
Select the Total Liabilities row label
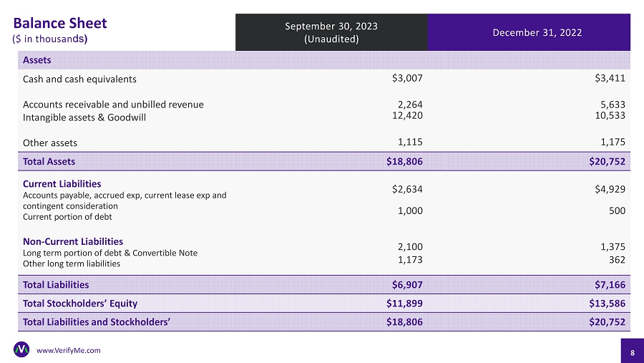tap(56, 284)
